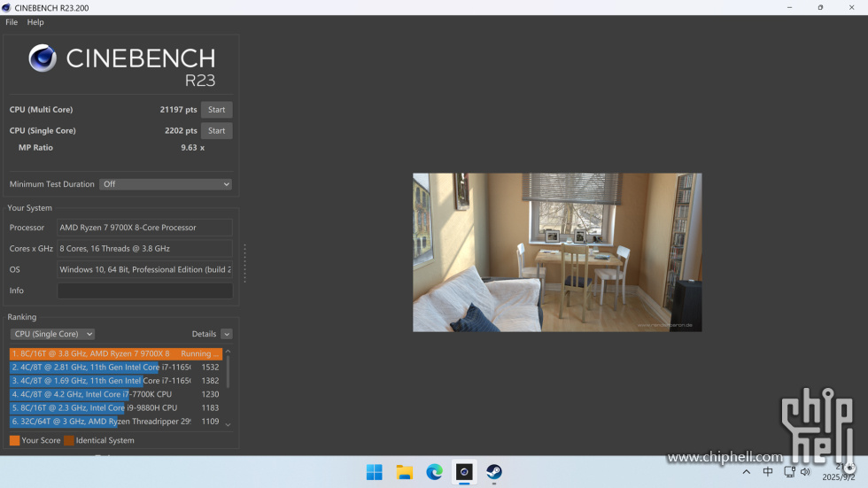Open File Explorer from the taskbar
Image resolution: width=868 pixels, height=488 pixels.
[404, 472]
